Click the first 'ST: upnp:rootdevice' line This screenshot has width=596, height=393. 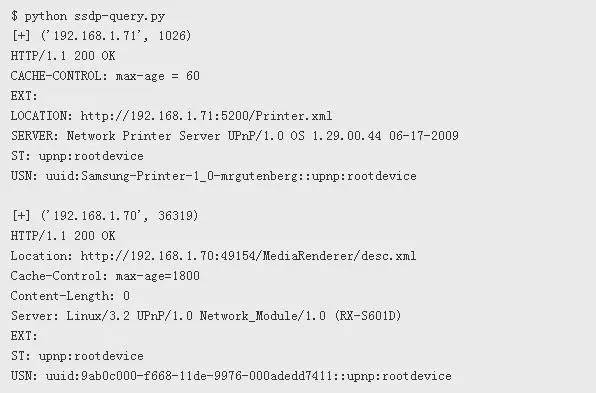pos(77,156)
